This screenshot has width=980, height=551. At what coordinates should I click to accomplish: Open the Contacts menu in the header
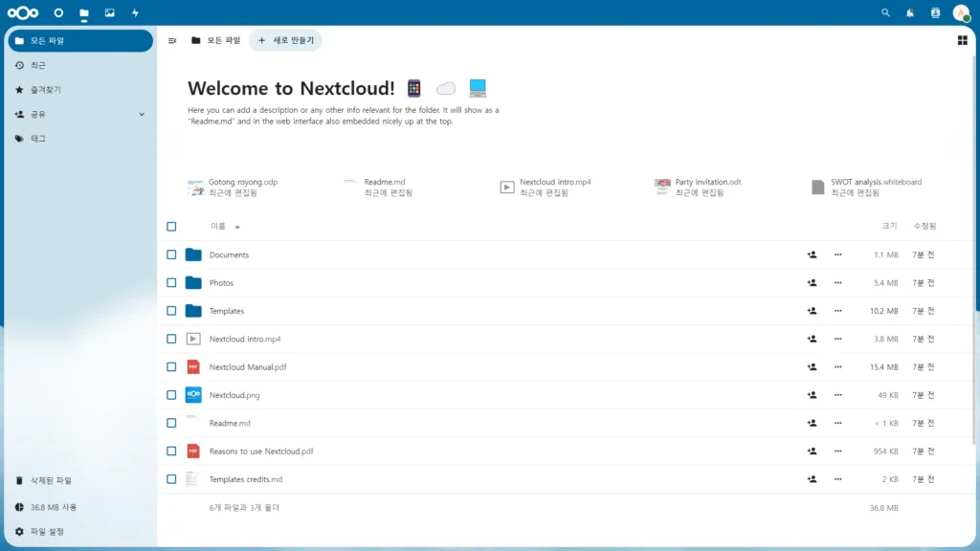click(x=935, y=12)
